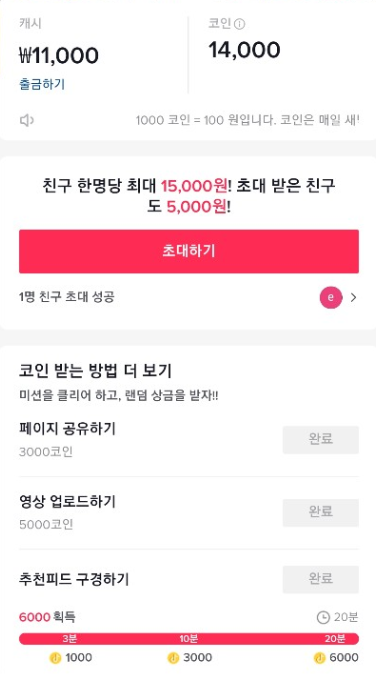
Task: Click the 3분 marker on progress bar
Action: [69, 639]
